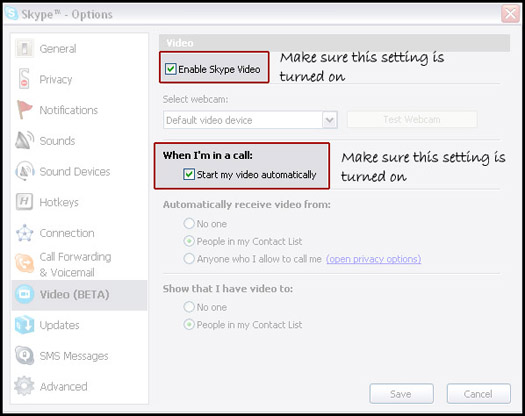The image size is (525, 416).
Task: Open the privacy options link
Action: pyautogui.click(x=374, y=259)
